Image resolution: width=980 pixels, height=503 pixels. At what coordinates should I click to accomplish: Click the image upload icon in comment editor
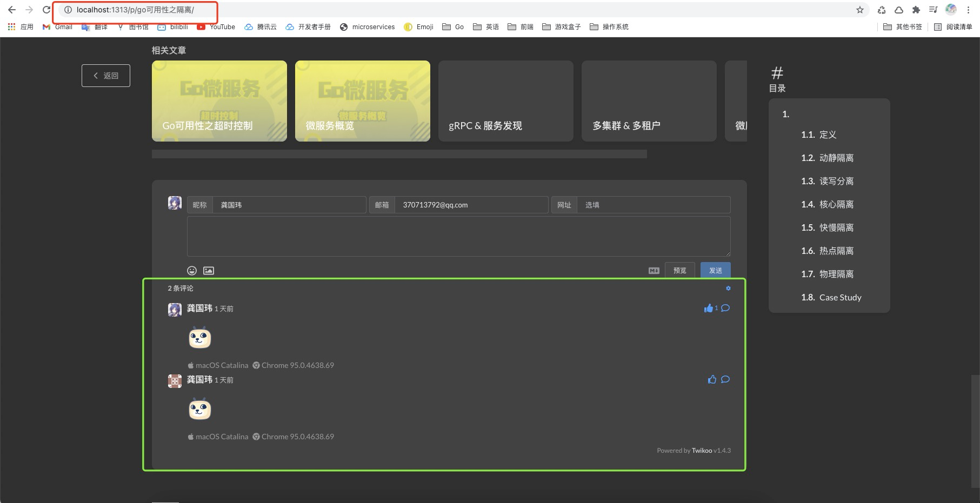click(209, 270)
